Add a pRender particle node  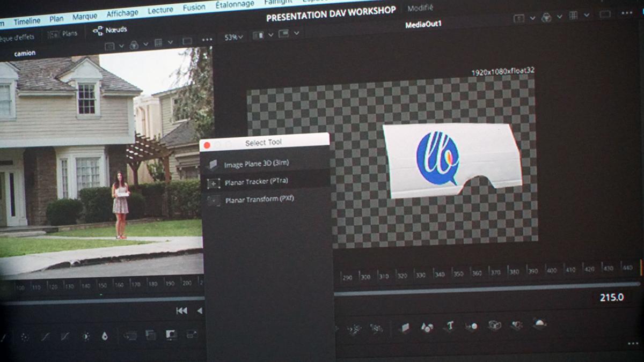pos(377,328)
